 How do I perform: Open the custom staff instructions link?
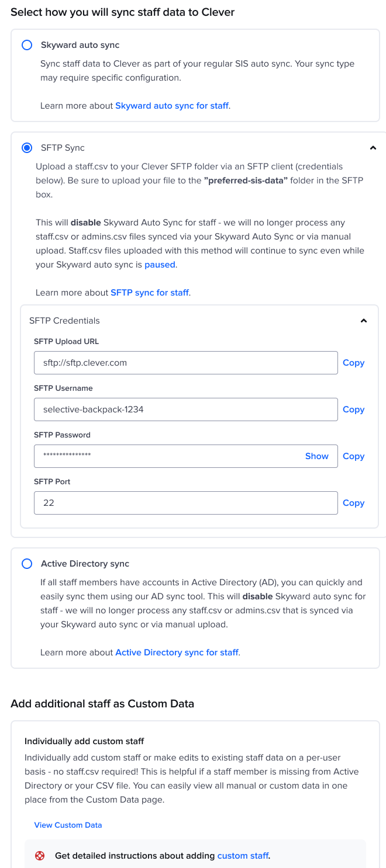pyautogui.click(x=242, y=855)
